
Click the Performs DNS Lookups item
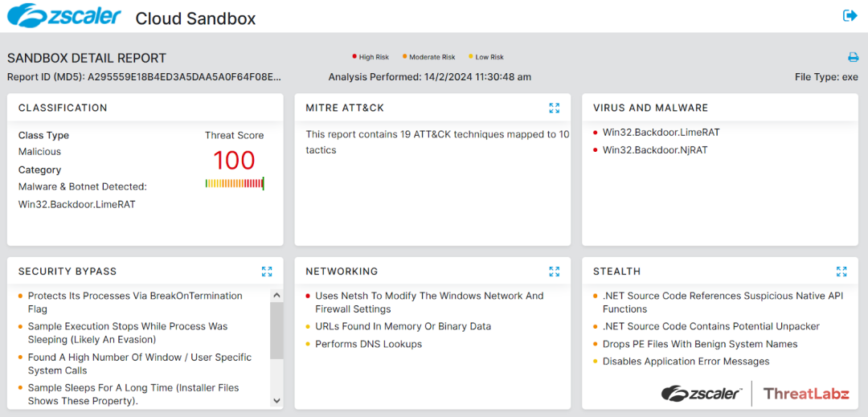pyautogui.click(x=368, y=344)
